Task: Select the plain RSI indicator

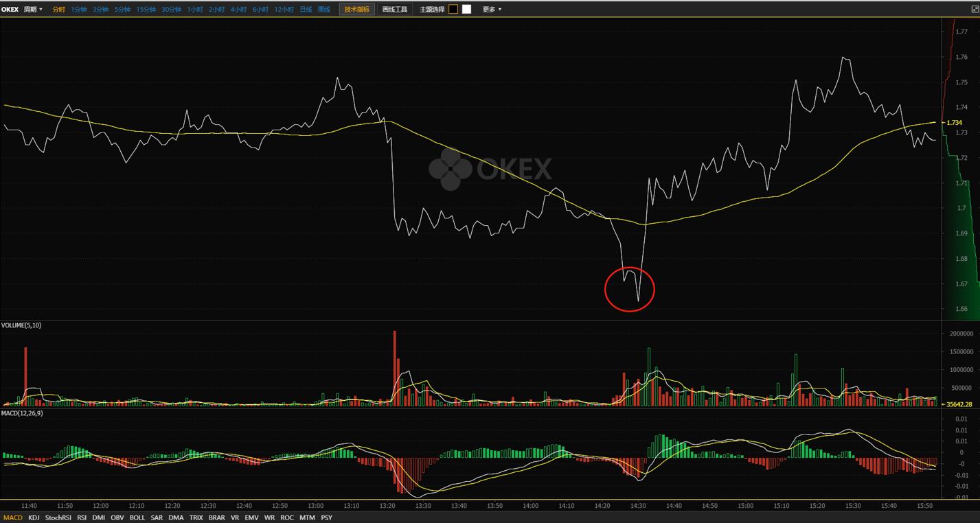Action: (82, 518)
